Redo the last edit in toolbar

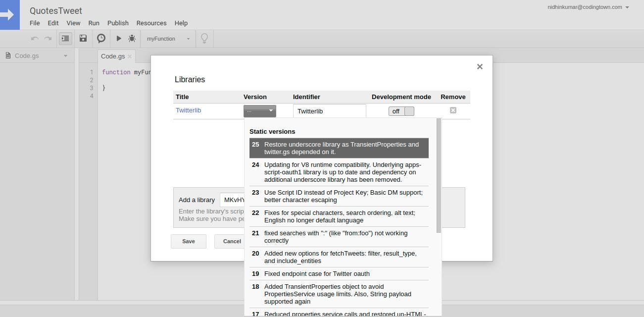pos(48,39)
